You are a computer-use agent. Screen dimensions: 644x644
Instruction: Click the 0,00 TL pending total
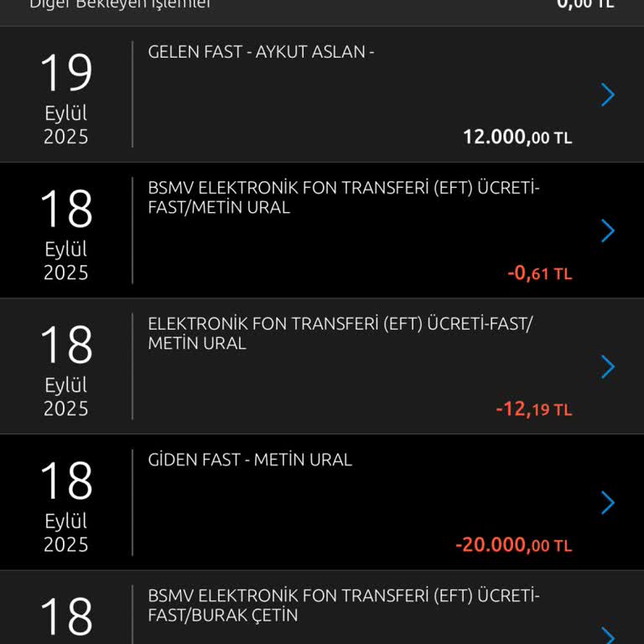coord(585,4)
